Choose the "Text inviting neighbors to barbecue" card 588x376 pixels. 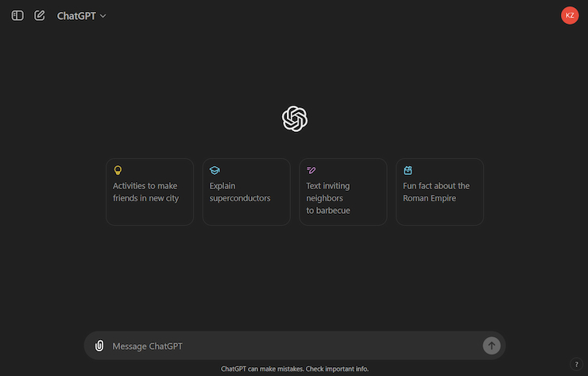tap(343, 192)
